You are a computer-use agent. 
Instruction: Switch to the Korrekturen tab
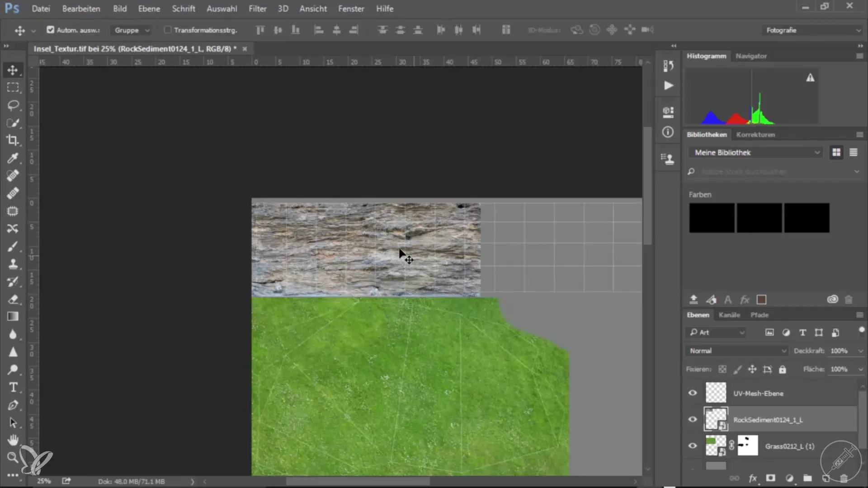(755, 135)
